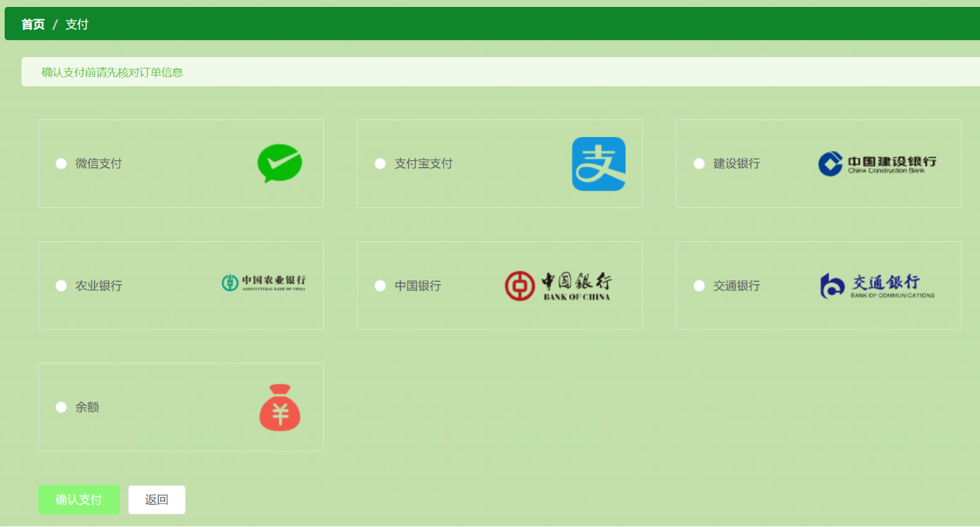Image resolution: width=980 pixels, height=527 pixels.
Task: Click the 支付 breadcrumb item
Action: [x=77, y=25]
